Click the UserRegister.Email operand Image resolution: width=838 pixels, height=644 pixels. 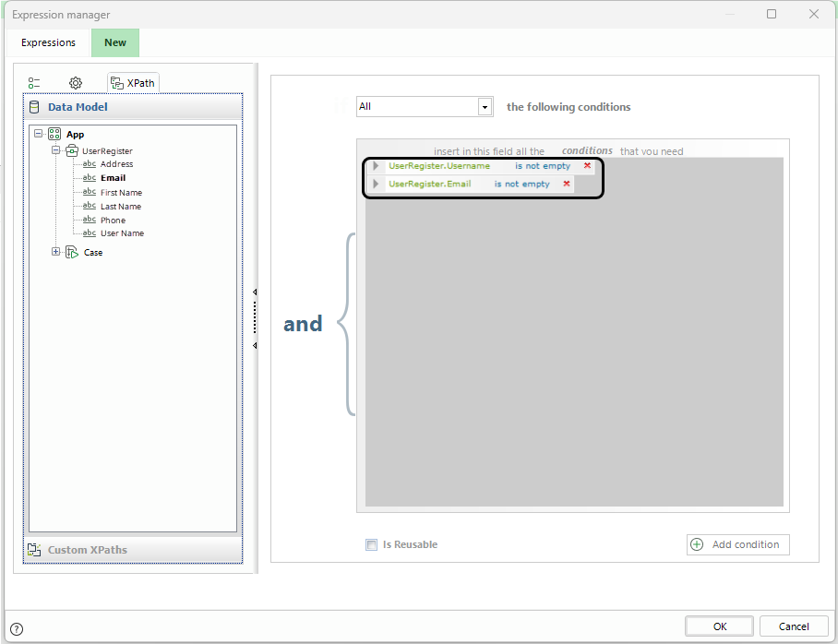[x=430, y=185]
